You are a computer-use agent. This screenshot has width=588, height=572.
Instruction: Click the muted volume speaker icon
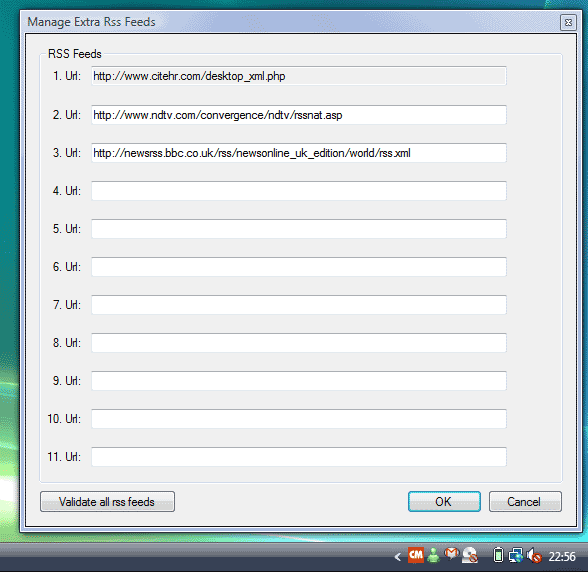[x=534, y=556]
